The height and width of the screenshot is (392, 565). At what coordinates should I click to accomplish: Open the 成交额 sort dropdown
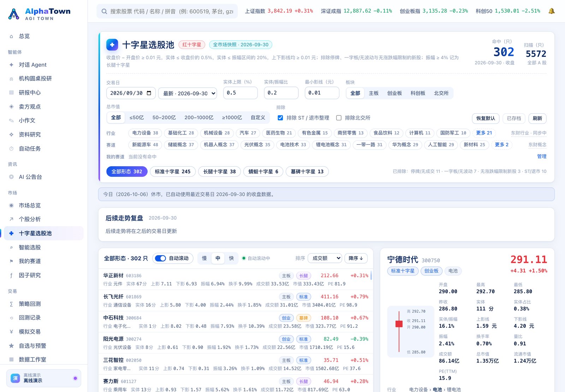click(325, 258)
